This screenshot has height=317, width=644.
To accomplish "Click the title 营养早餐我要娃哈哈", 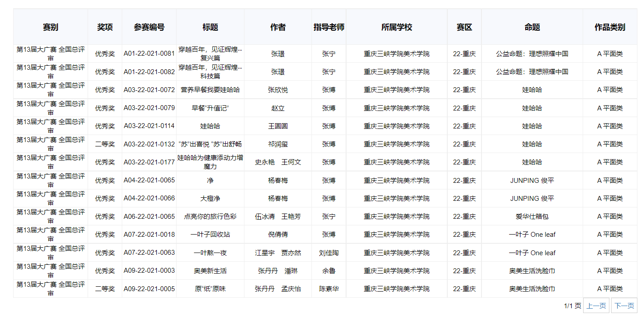I will pos(210,90).
